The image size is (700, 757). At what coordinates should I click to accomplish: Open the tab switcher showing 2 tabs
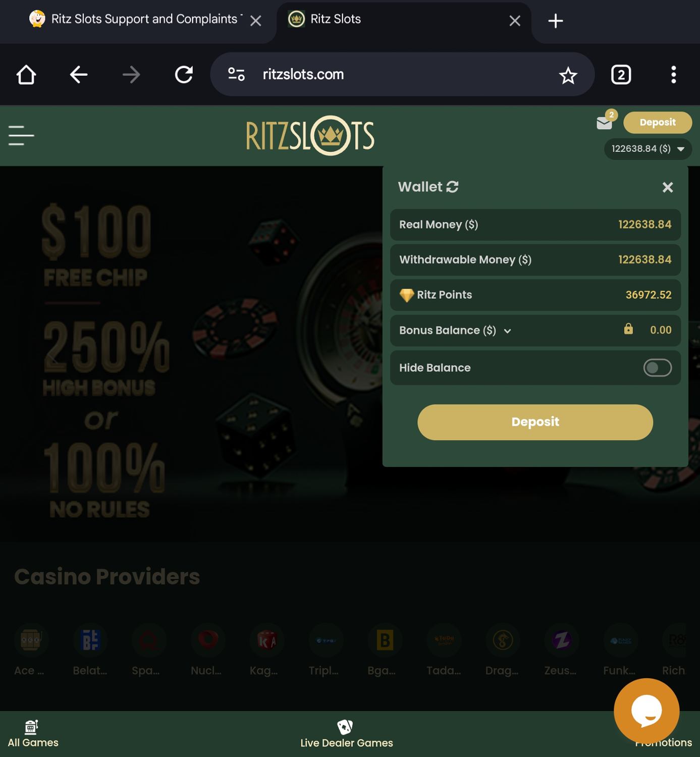click(x=621, y=75)
